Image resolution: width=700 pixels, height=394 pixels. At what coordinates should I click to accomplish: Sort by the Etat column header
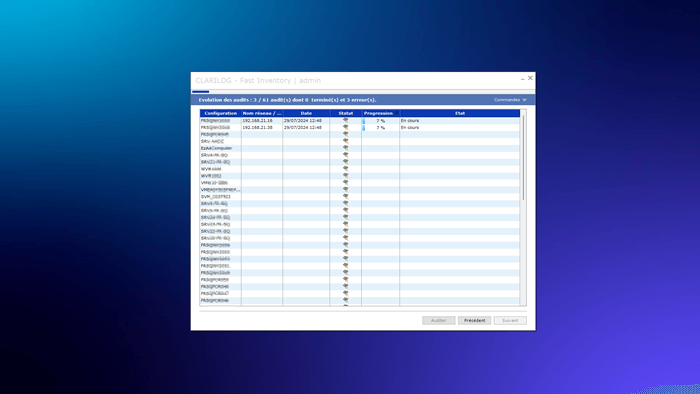(x=460, y=113)
